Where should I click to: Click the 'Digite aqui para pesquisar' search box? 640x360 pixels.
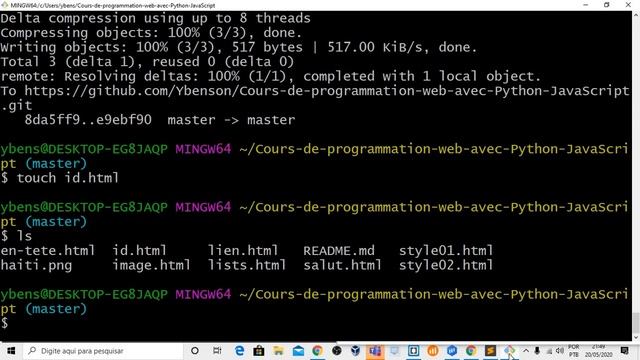click(103, 351)
